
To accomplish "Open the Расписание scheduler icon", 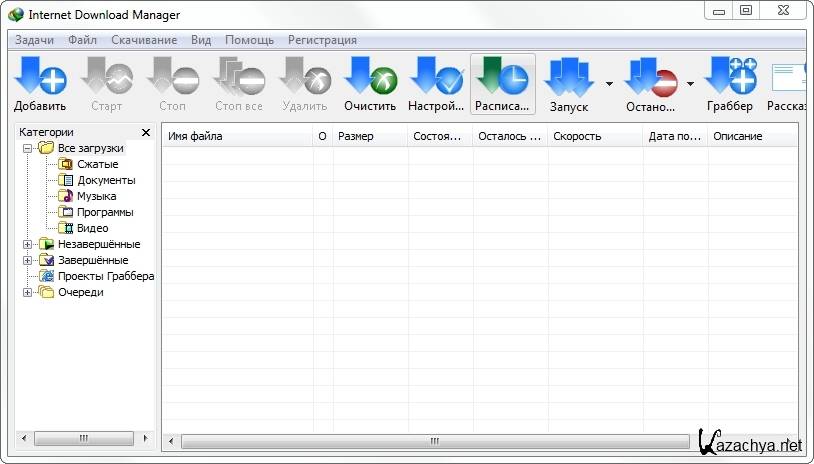I will [x=502, y=78].
